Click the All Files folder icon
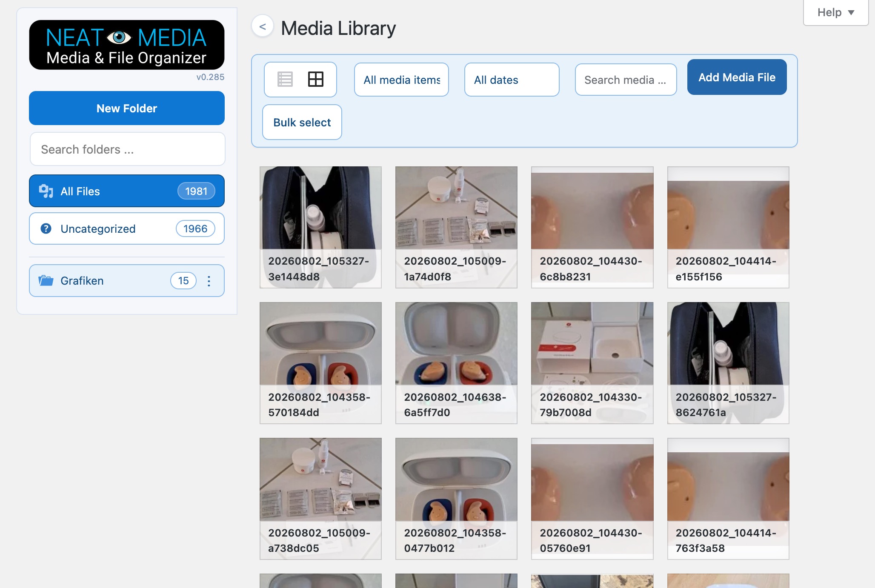 tap(46, 191)
